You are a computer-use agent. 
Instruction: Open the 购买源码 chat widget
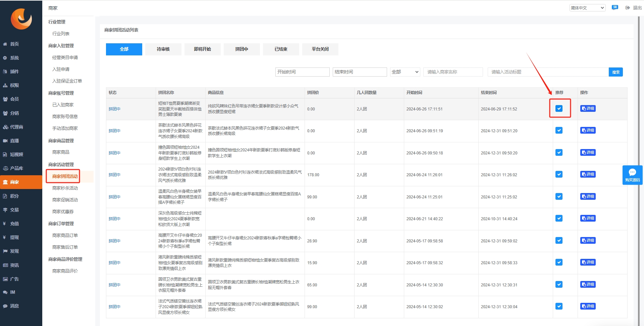tap(632, 175)
